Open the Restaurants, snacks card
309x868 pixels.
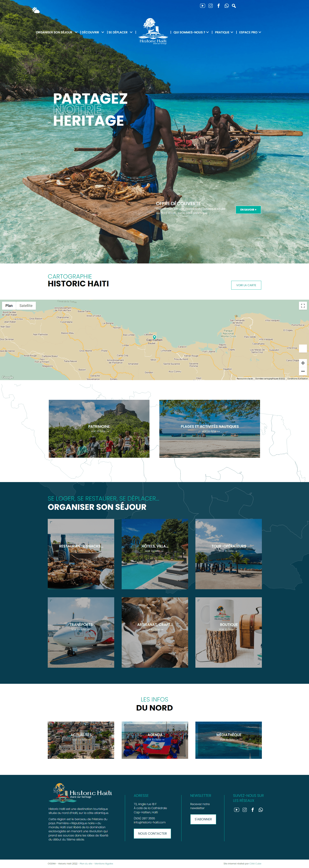(81, 554)
